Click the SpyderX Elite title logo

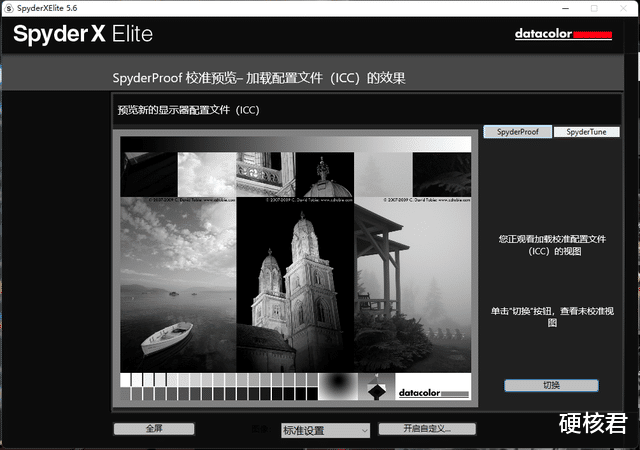[83, 34]
